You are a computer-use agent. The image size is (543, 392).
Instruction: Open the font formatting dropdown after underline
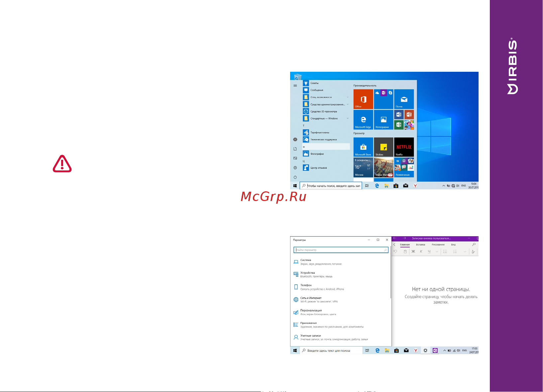[x=437, y=252]
